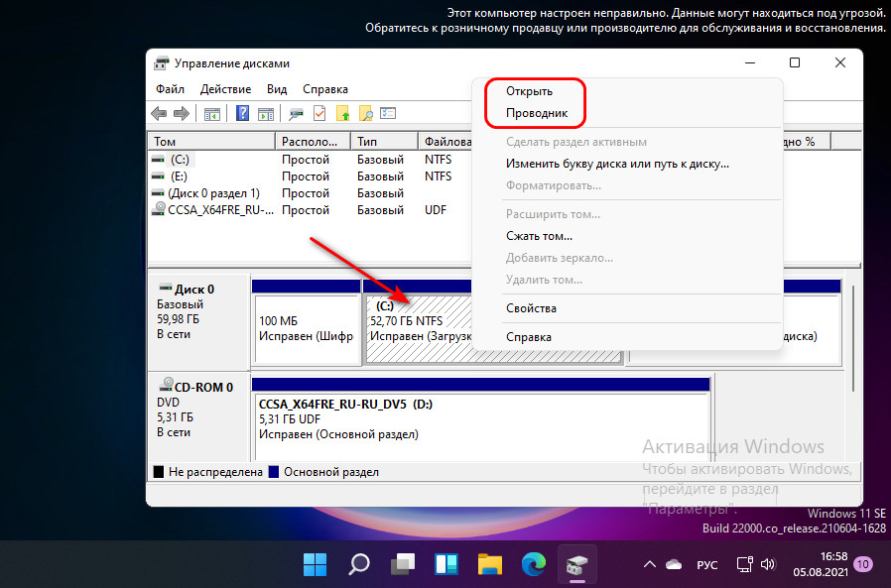Select the 100 МБ partition on Disk 0
Image resolution: width=891 pixels, height=588 pixels.
pyautogui.click(x=306, y=327)
